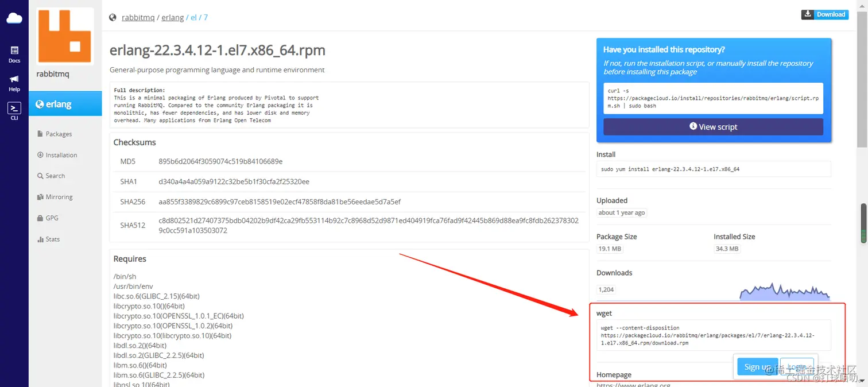868x387 pixels.
Task: Click the Sign up button
Action: (757, 367)
